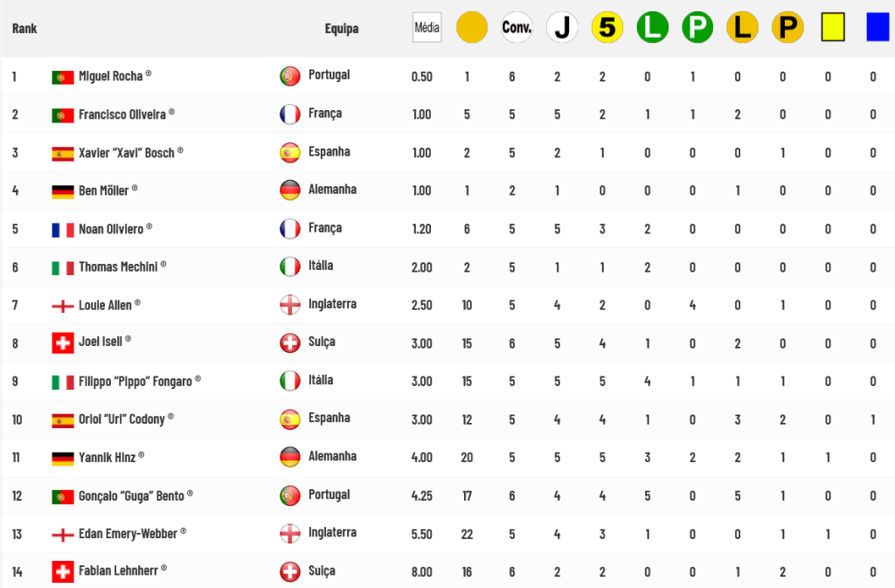
Task: Click the yellow card square header
Action: [x=833, y=27]
